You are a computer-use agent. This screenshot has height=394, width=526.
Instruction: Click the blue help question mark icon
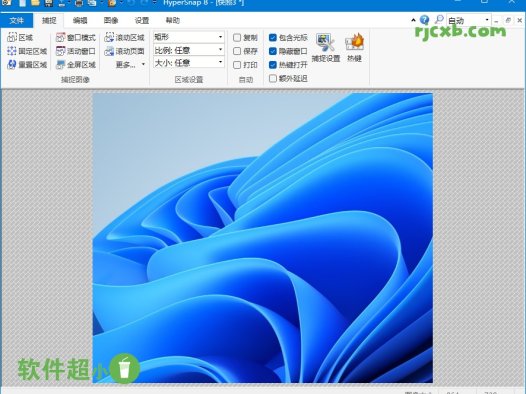pos(424,20)
